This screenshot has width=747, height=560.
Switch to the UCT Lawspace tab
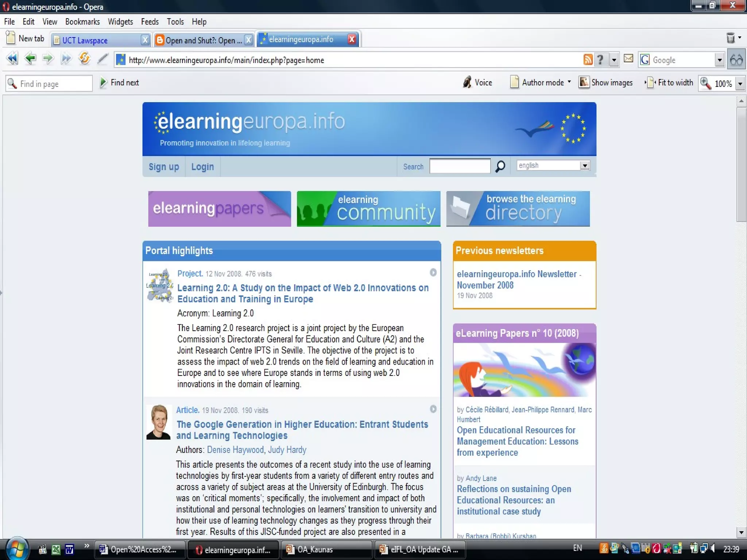[85, 40]
